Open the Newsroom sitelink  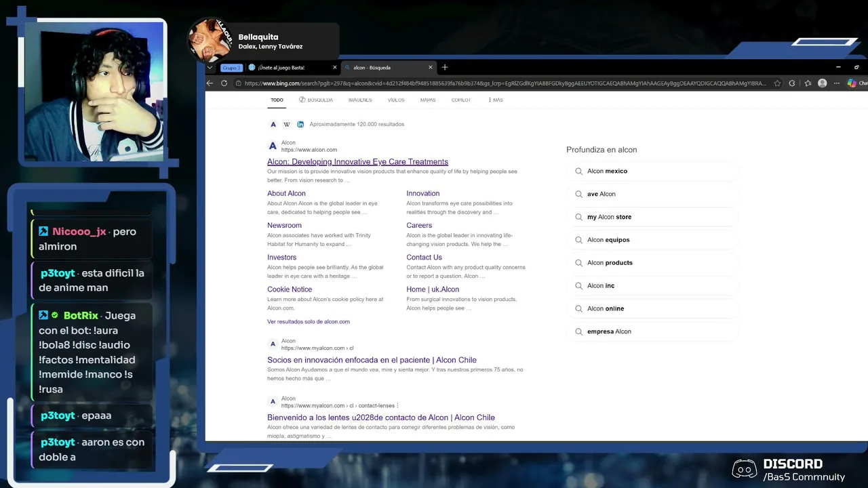coord(284,225)
